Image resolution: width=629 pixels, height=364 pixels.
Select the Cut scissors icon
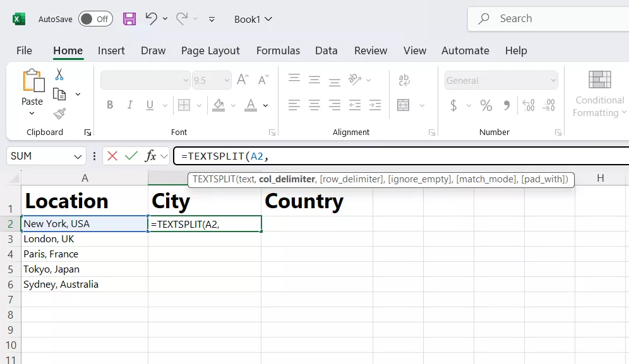[59, 74]
